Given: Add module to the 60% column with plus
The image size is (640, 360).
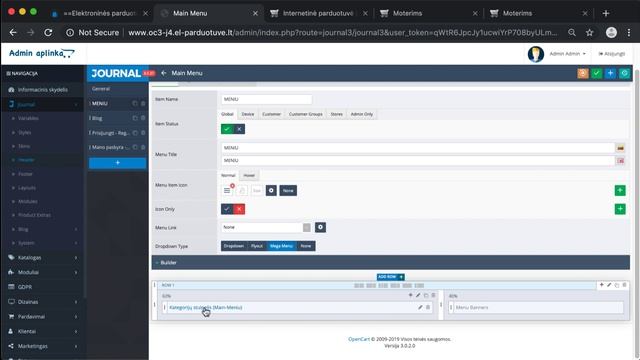Looking at the screenshot, I should click(x=410, y=296).
